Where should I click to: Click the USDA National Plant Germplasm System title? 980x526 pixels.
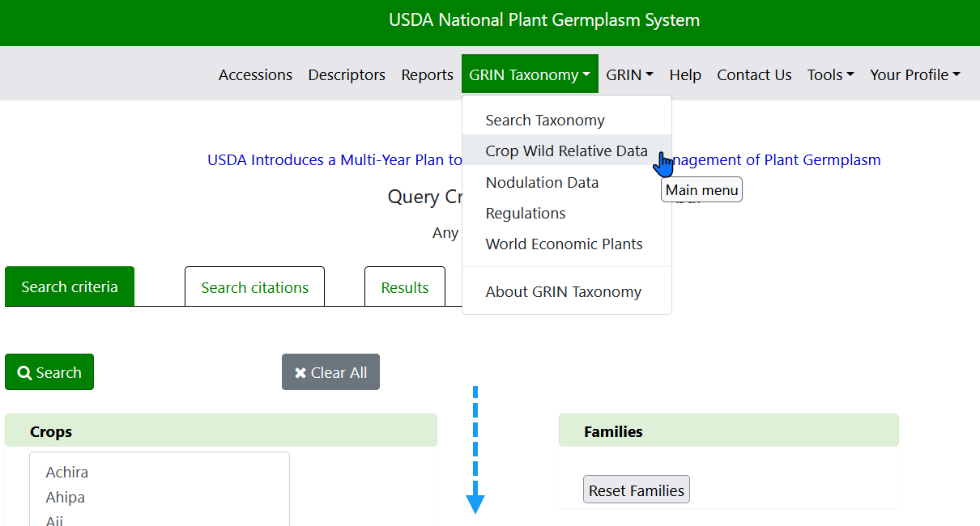[x=544, y=20]
